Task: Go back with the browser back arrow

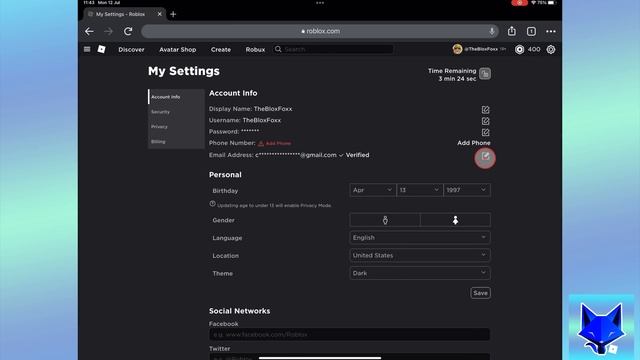Action: 89,31
